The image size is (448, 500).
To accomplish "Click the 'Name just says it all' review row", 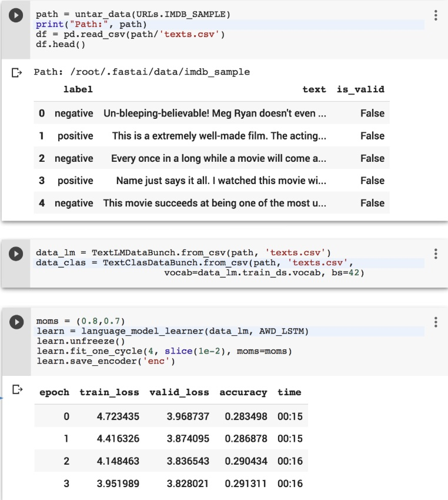I will 220,181.
